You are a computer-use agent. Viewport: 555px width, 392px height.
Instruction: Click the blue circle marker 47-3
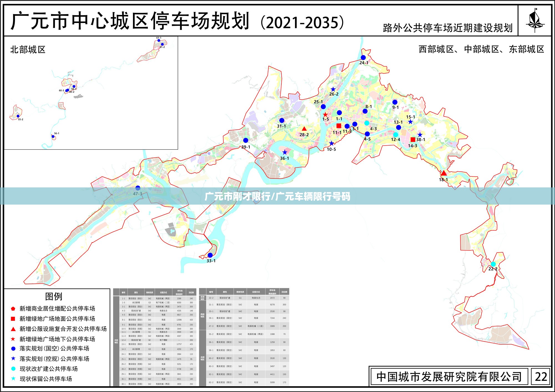click(x=138, y=188)
